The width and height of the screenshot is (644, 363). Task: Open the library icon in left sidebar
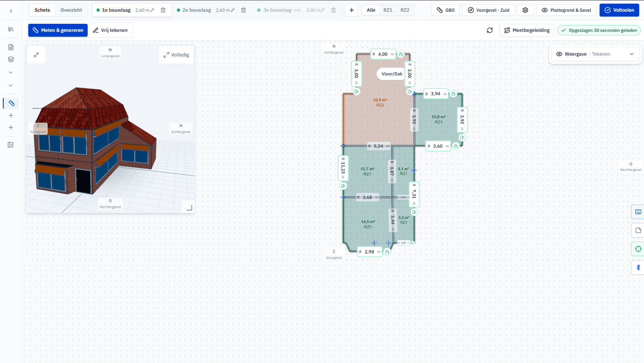tap(11, 29)
